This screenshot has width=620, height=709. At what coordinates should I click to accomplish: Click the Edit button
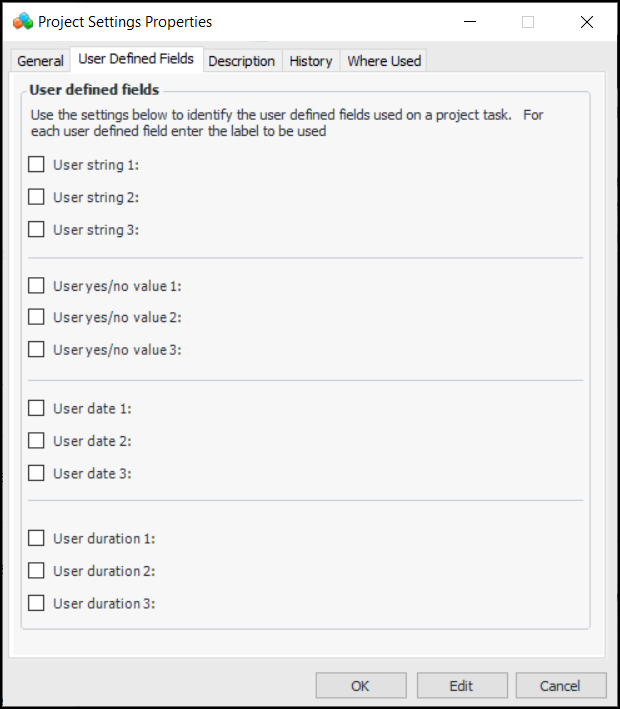461,686
